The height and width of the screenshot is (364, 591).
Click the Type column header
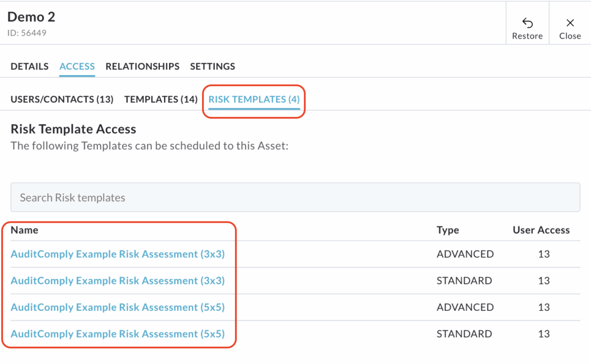tap(447, 230)
